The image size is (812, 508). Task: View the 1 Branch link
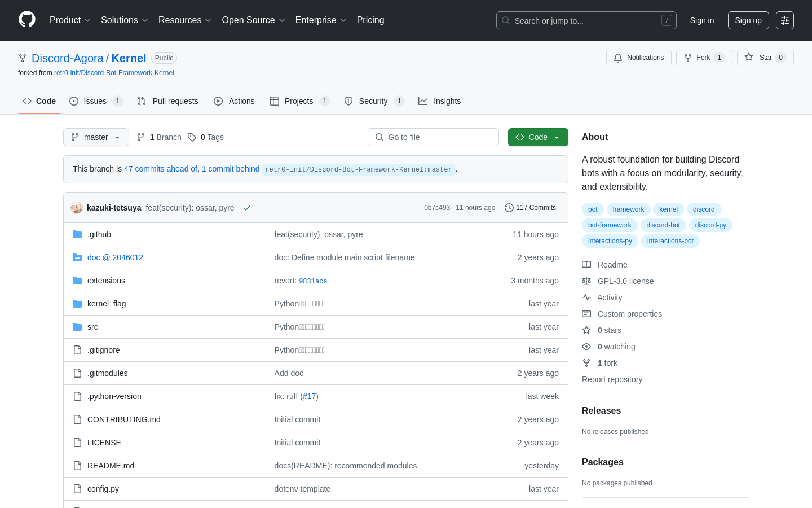pyautogui.click(x=159, y=137)
